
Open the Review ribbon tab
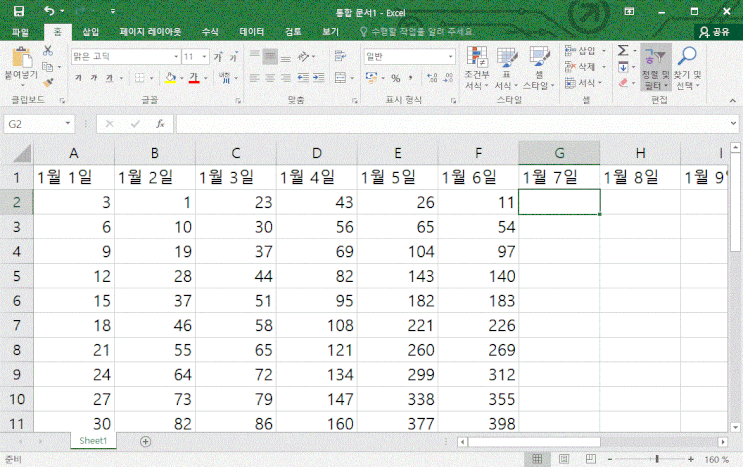pyautogui.click(x=293, y=32)
